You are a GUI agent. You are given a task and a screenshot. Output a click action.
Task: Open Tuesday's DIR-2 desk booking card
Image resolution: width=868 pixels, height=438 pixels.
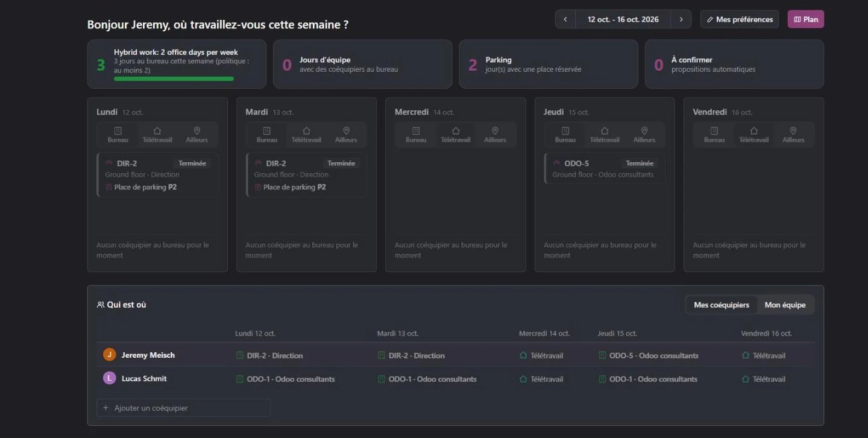(x=307, y=175)
